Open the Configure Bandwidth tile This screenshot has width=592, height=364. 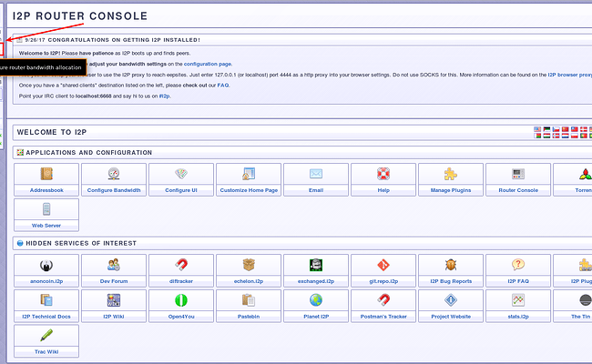click(114, 179)
